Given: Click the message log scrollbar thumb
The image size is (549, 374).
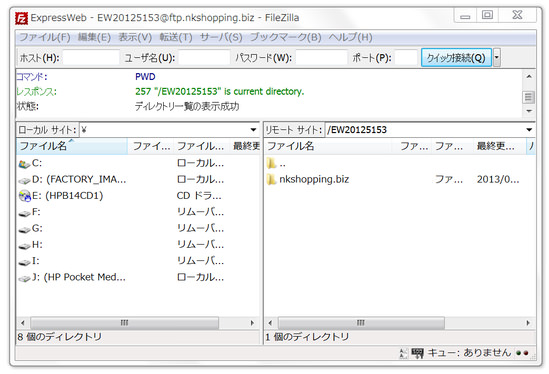Looking at the screenshot, I should (529, 97).
